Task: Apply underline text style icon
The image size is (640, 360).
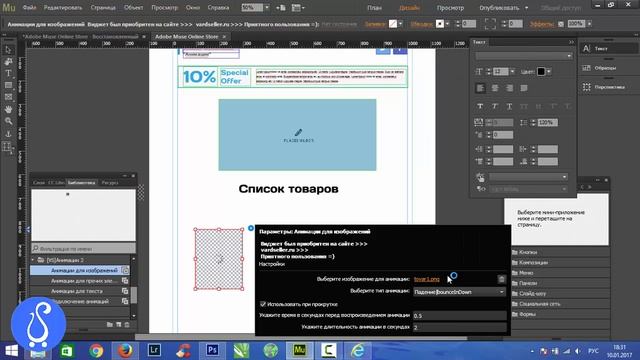Action: [509, 106]
